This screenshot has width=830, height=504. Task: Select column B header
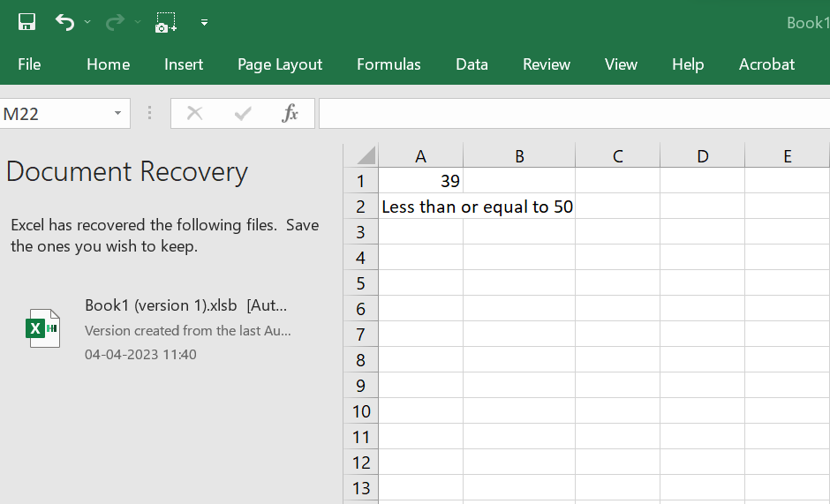tap(519, 156)
